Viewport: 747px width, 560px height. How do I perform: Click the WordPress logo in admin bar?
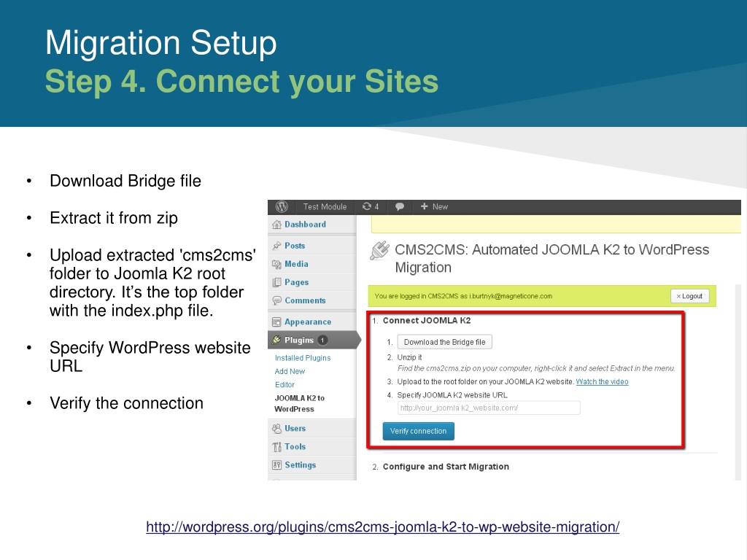point(282,206)
